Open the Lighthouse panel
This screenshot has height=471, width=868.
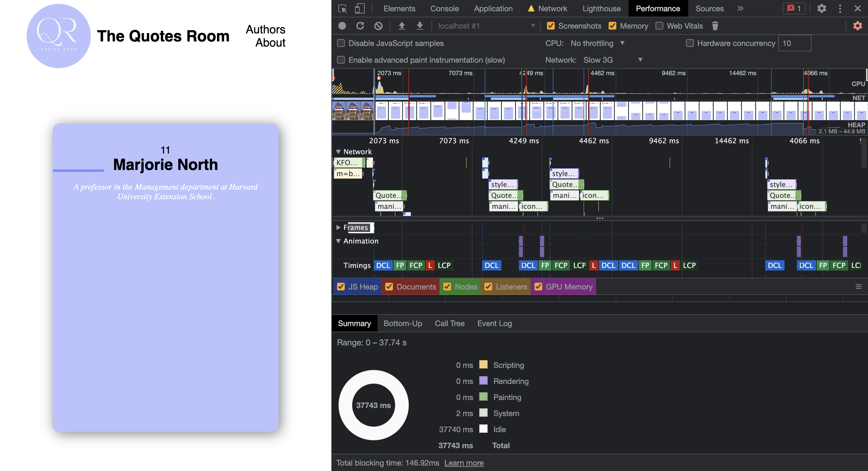pos(601,8)
